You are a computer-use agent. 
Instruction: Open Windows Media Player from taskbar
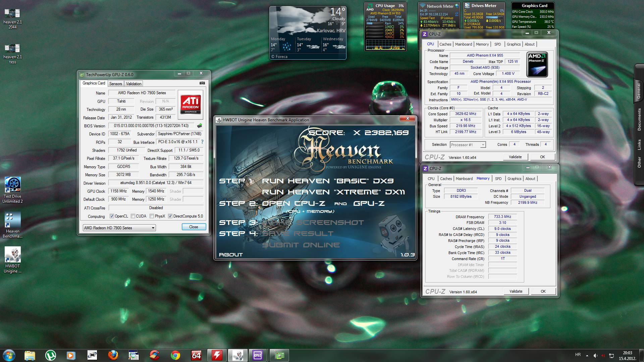[71, 355]
